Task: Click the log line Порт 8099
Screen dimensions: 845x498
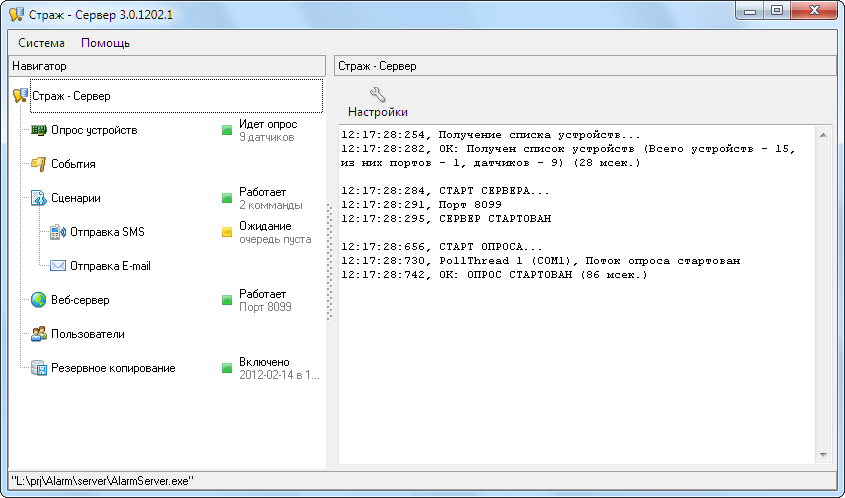Action: pyautogui.click(x=421, y=205)
